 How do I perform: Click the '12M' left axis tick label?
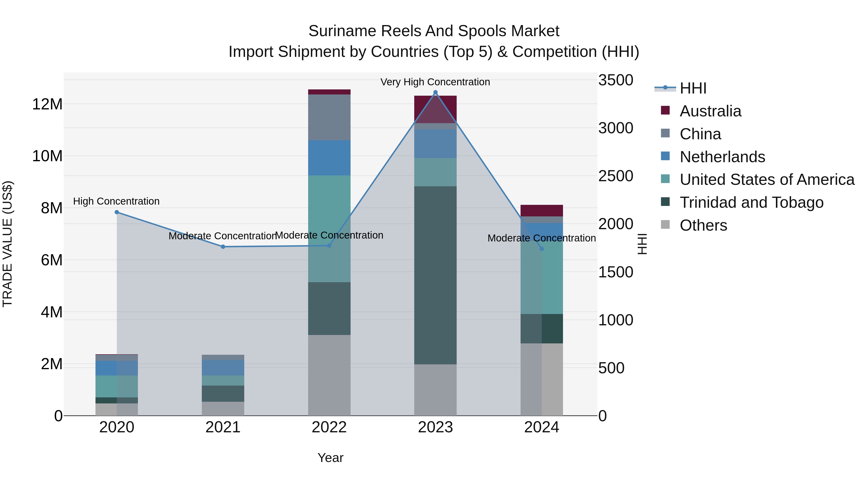click(x=47, y=104)
